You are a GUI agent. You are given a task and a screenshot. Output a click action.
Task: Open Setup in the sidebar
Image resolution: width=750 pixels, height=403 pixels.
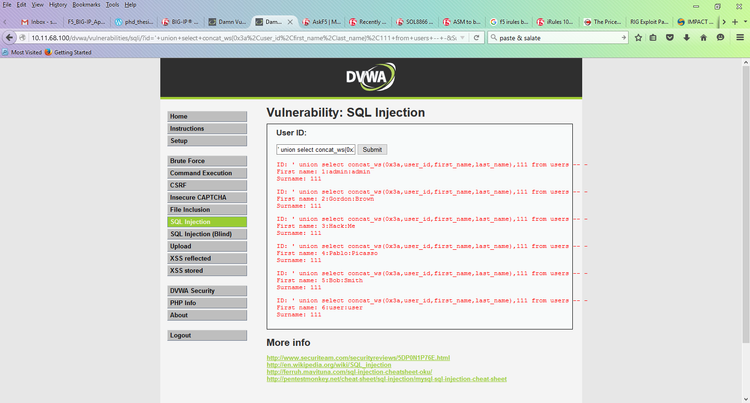point(207,141)
